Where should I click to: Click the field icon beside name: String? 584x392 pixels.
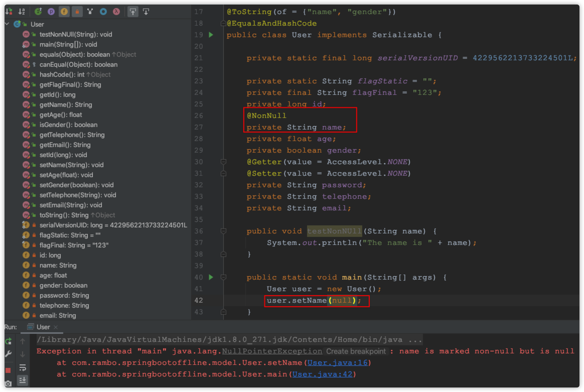[x=26, y=265]
